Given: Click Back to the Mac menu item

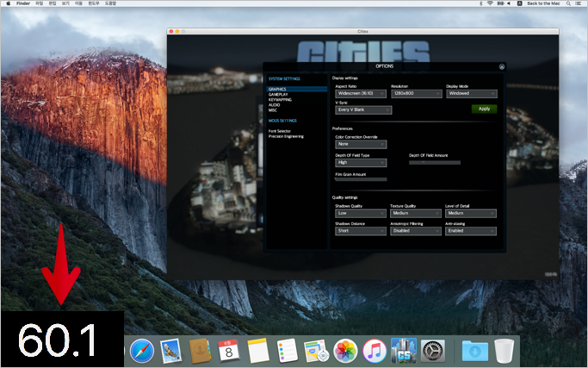Looking at the screenshot, I should [543, 3].
